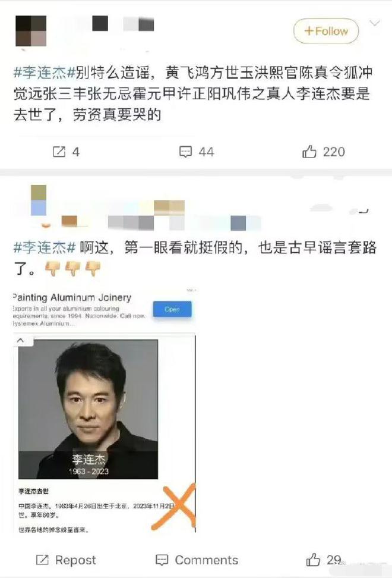Open first post's #李连杰# hashtag
392x578 pixels.
[x=45, y=73]
